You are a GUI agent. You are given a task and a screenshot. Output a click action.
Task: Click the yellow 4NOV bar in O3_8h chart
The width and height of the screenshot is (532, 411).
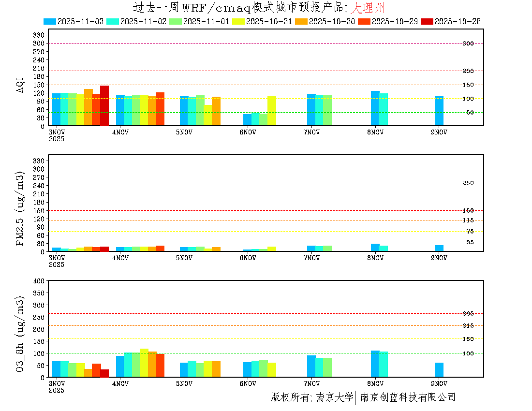[x=144, y=363]
